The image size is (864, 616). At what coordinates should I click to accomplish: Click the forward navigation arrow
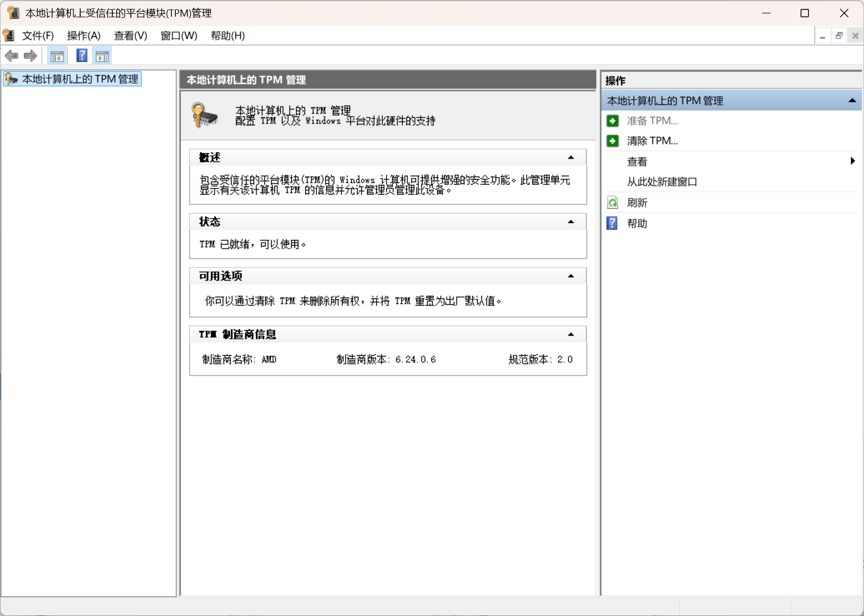point(30,55)
